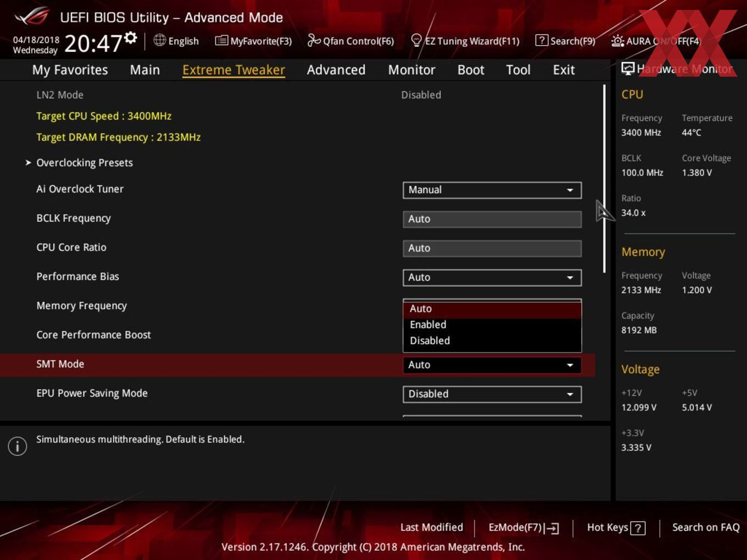Click the settings list scrollbar
Viewport: 747px width, 560px height.
(x=604, y=178)
